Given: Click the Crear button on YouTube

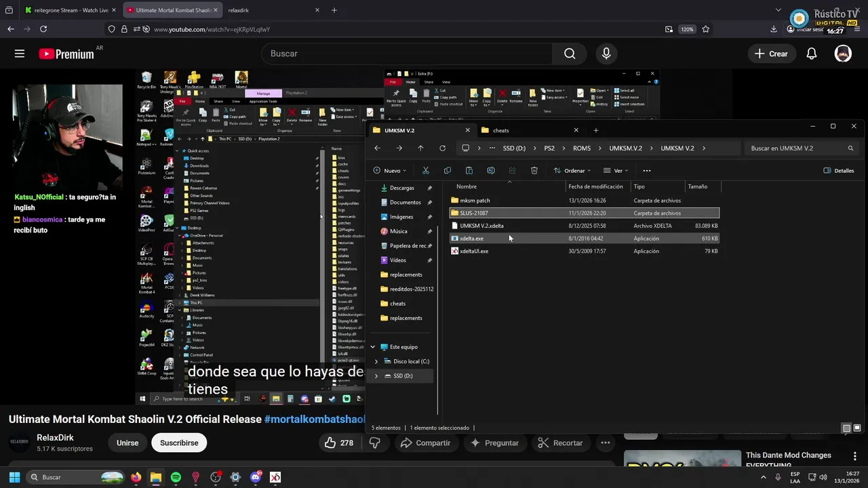Looking at the screenshot, I should pos(771,54).
